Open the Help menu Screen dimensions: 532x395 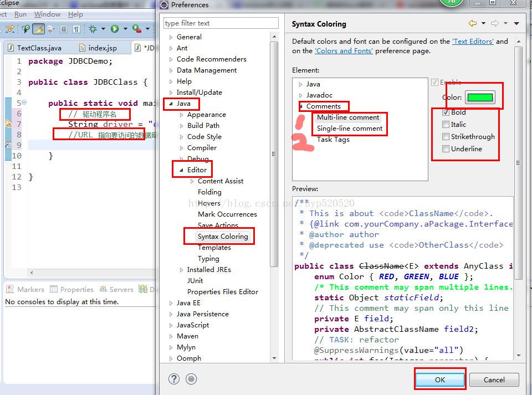[x=75, y=14]
